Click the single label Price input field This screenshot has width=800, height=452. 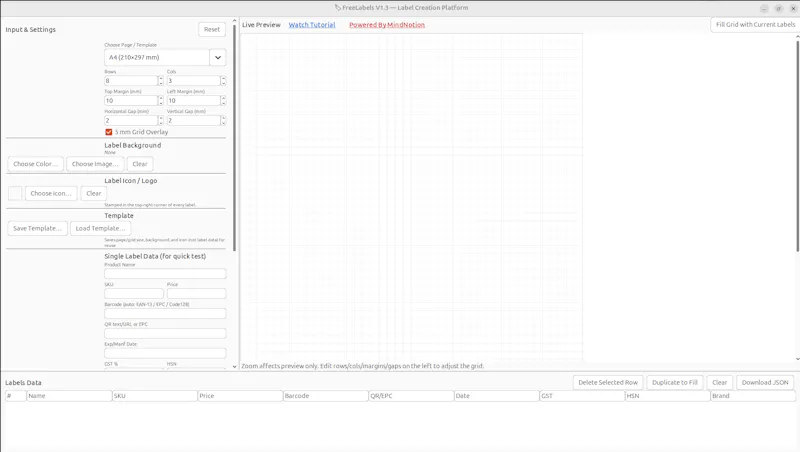[x=196, y=294]
